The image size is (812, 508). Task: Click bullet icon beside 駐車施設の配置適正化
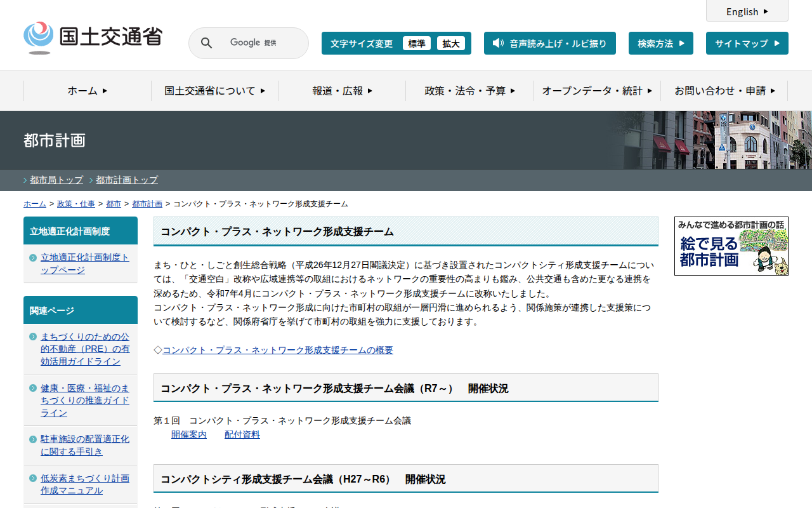click(33, 439)
